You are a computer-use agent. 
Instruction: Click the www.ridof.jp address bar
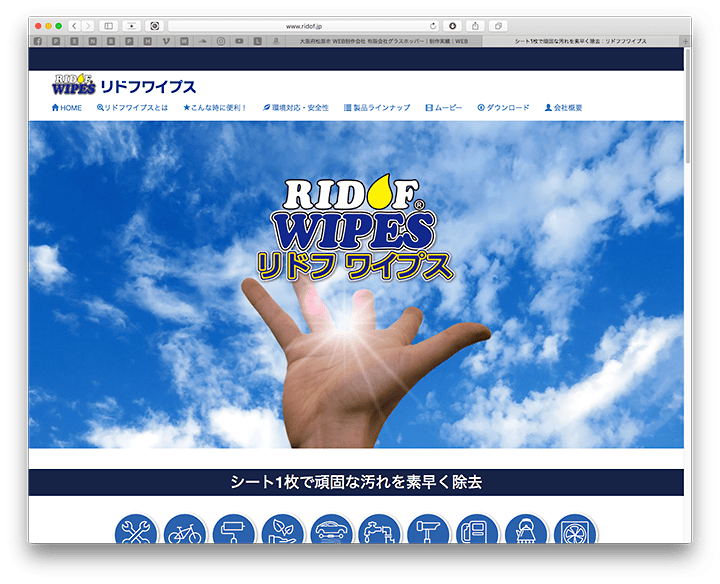(304, 26)
